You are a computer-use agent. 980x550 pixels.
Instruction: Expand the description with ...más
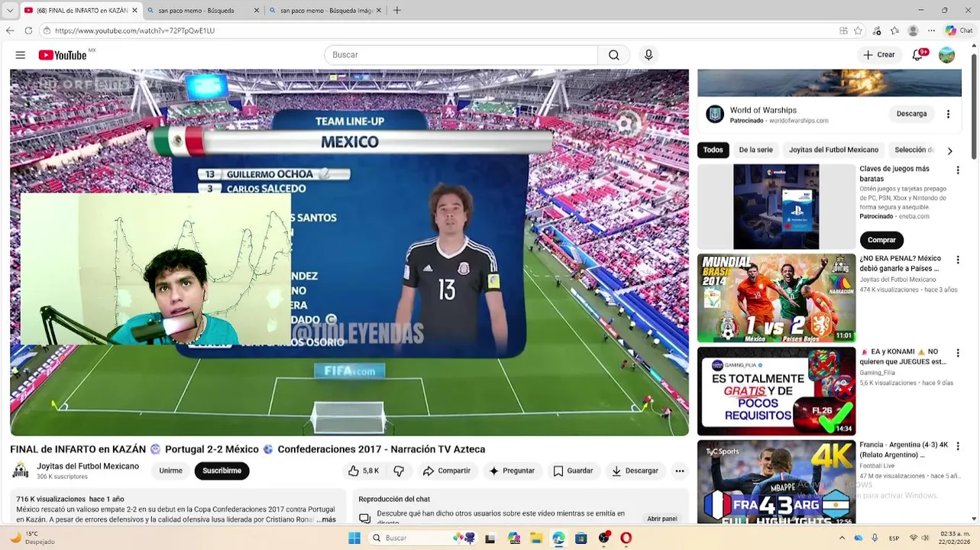pos(325,519)
